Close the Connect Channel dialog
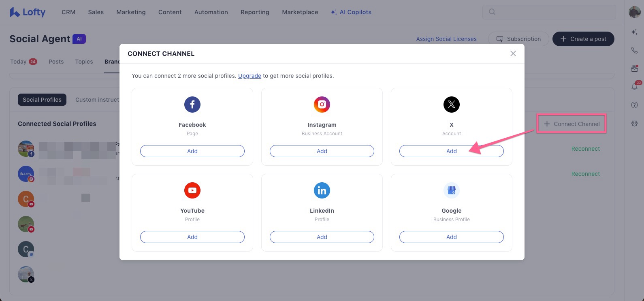 (513, 53)
